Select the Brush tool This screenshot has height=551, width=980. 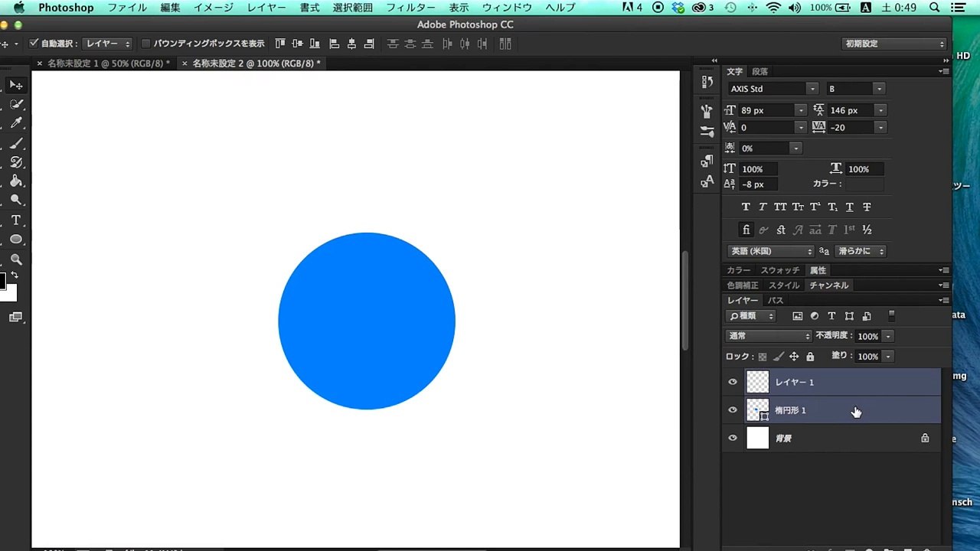click(x=16, y=143)
